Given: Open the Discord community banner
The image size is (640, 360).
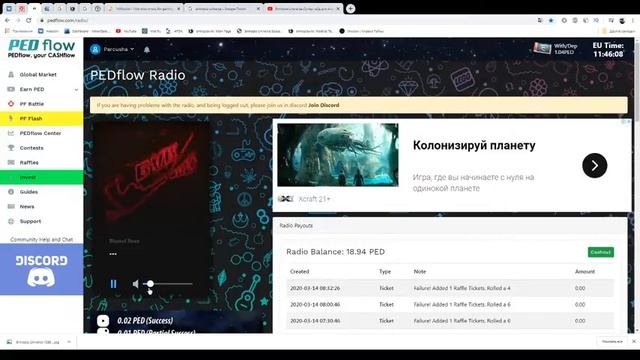Looking at the screenshot, I should tap(41, 269).
